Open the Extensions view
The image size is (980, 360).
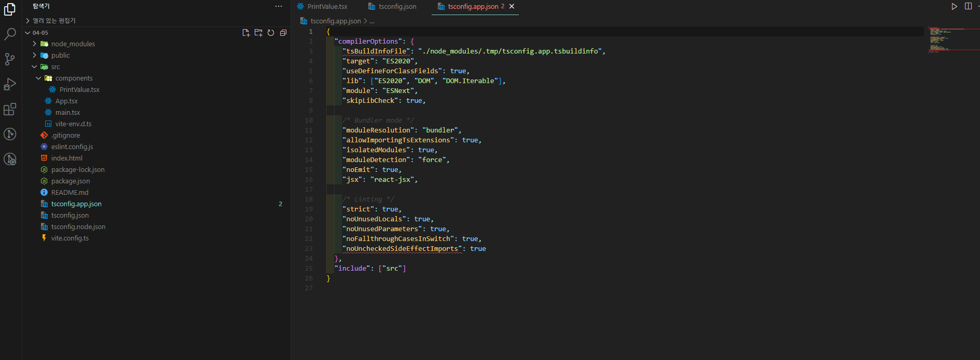tap(10, 109)
